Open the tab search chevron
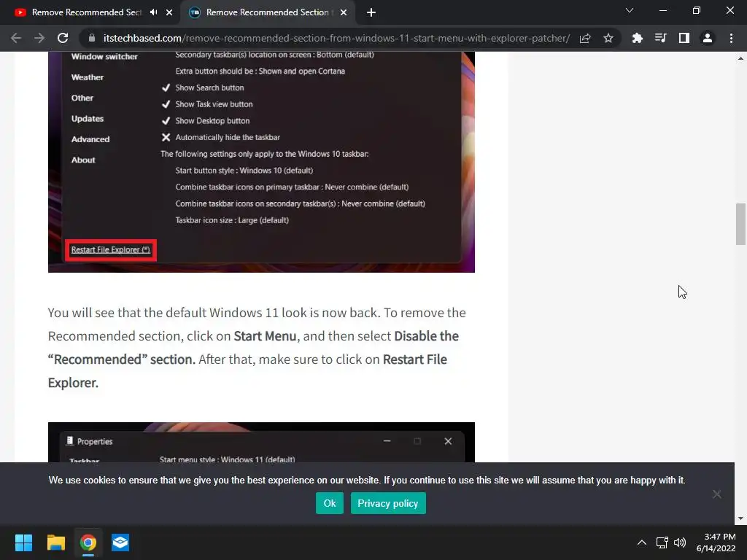The height and width of the screenshot is (560, 747). [630, 10]
